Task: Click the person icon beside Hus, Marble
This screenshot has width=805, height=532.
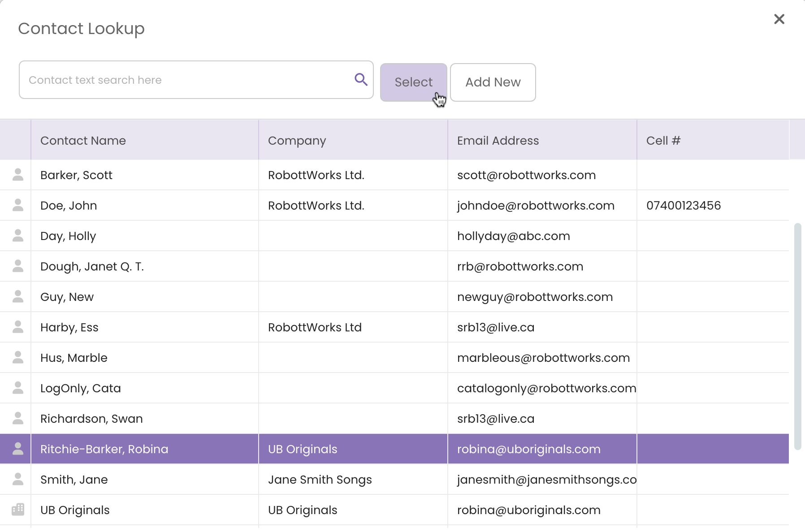Action: tap(18, 357)
